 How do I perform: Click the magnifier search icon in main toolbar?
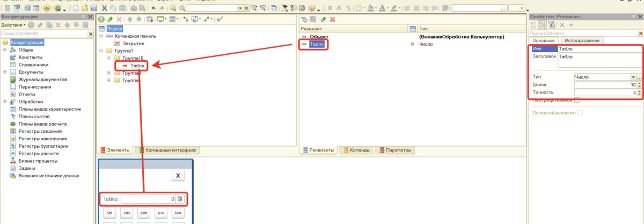182,8
